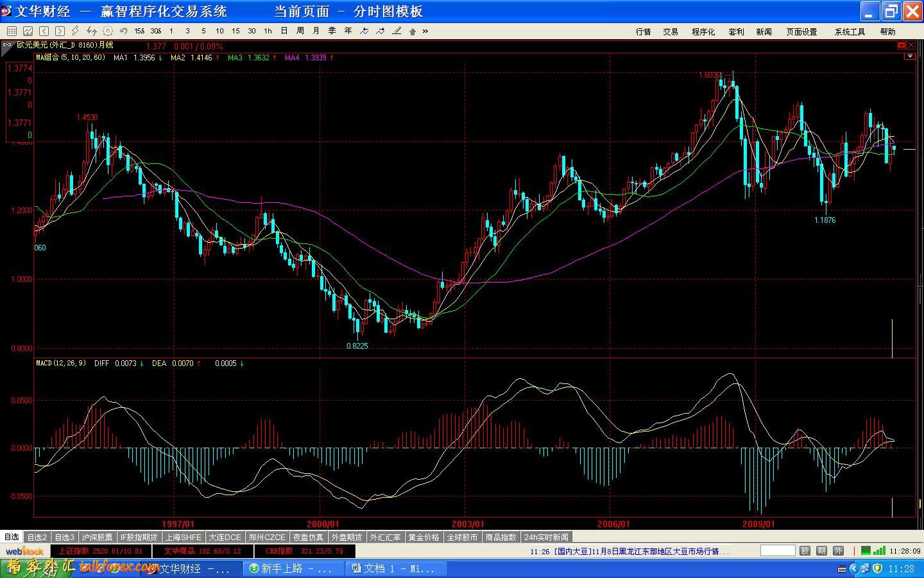Click the webstock logo in status bar
924x578 pixels.
(24, 551)
